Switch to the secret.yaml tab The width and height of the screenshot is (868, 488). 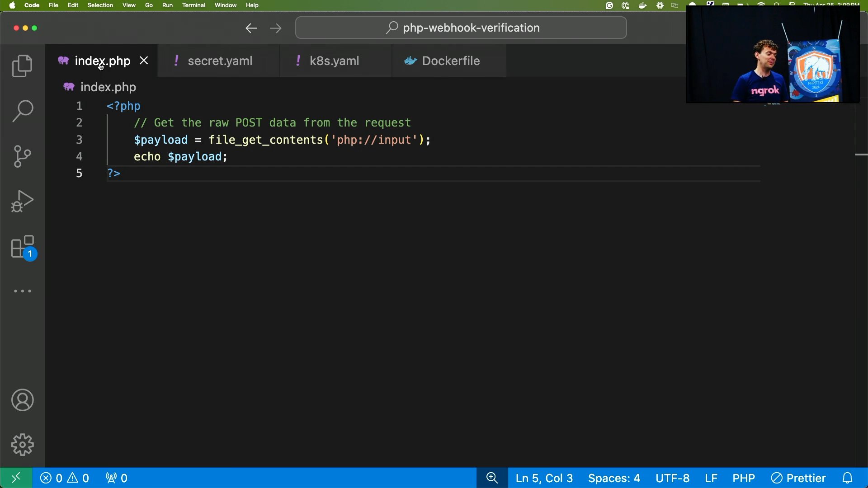coord(220,61)
